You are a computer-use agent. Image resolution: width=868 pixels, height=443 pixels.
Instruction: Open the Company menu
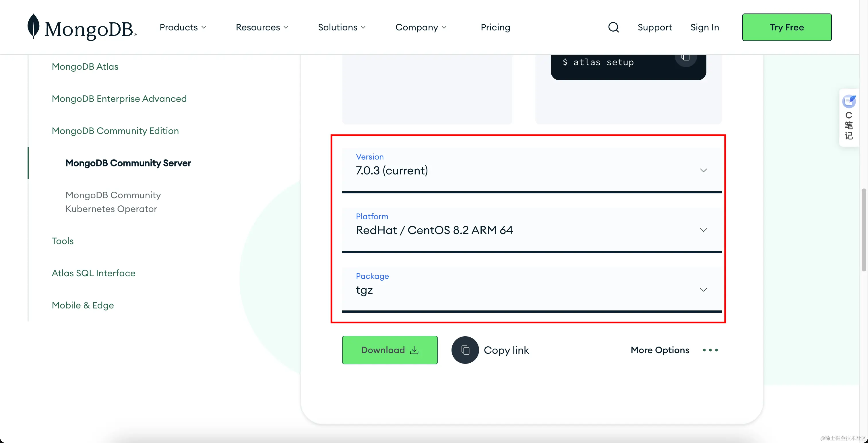tap(421, 27)
